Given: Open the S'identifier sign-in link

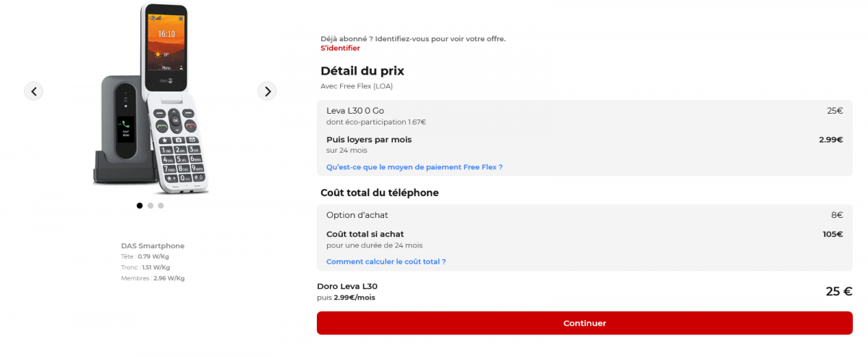Looking at the screenshot, I should click(340, 49).
